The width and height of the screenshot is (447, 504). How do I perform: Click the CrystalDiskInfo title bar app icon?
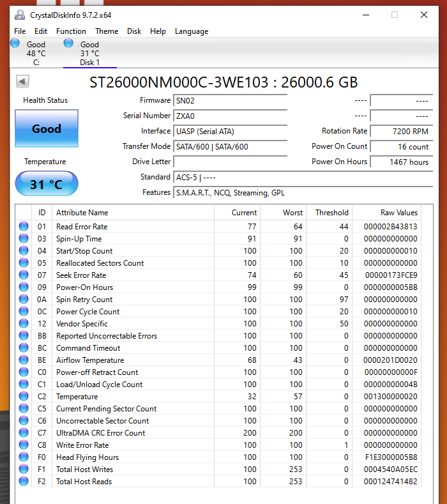[x=20, y=15]
